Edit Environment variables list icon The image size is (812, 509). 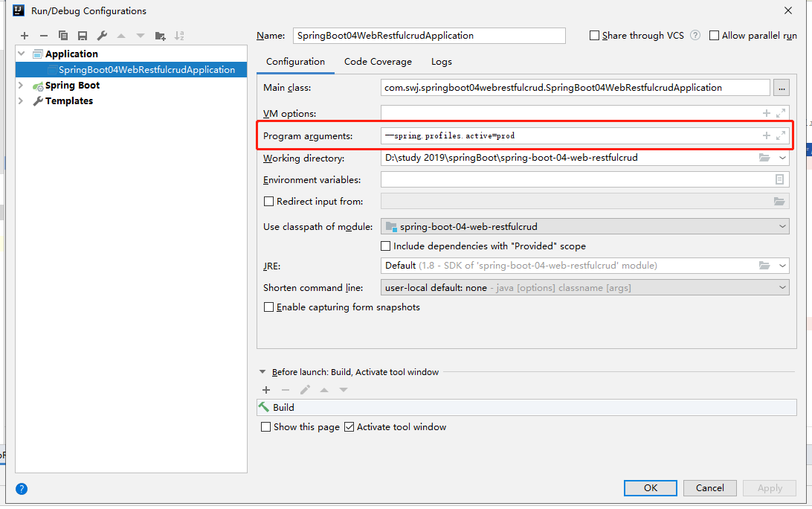(779, 179)
